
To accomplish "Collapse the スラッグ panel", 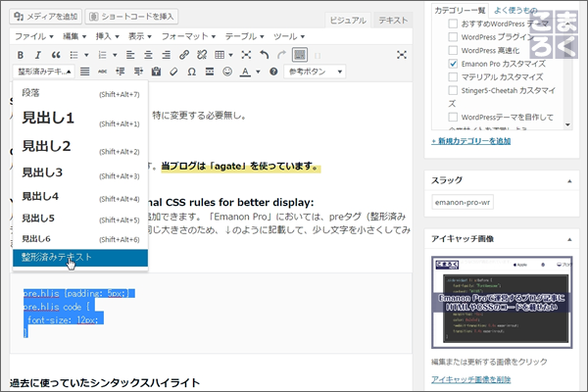I will (569, 181).
